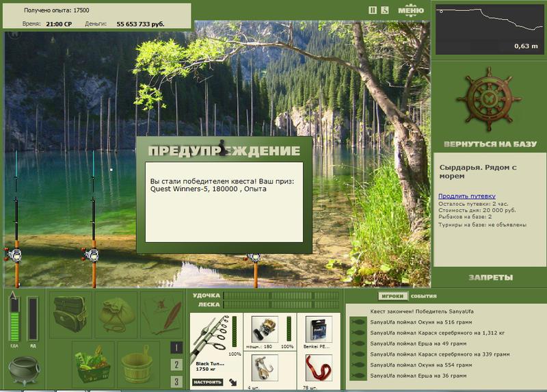This screenshot has height=392, width=547.
Task: Switch to the СОБЫТИЯ tab
Action: 423,296
